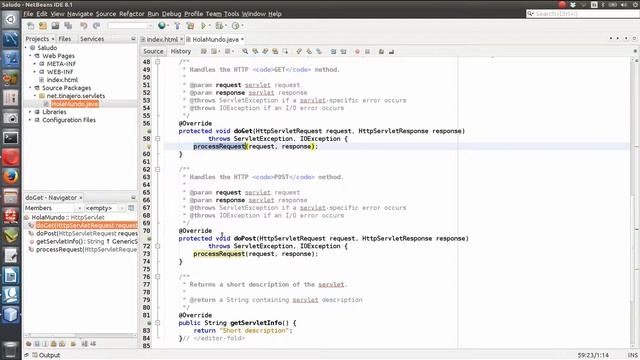Toggle Rectangular Selection icon in editor toolbar
This screenshot has width=640, height=360.
pyautogui.click(x=285, y=51)
